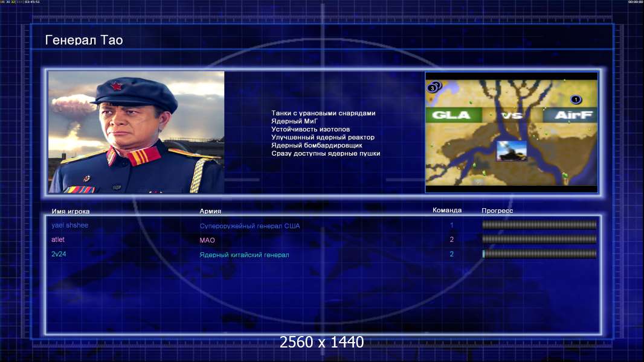The height and width of the screenshot is (362, 644).
Task: Click the General Tao portrait image
Action: pyautogui.click(x=137, y=132)
